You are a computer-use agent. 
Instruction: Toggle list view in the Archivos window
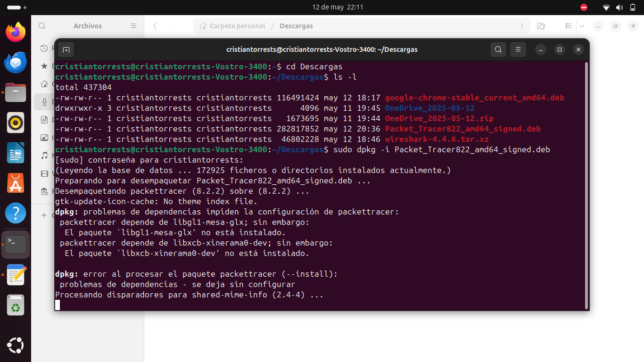click(x=569, y=26)
